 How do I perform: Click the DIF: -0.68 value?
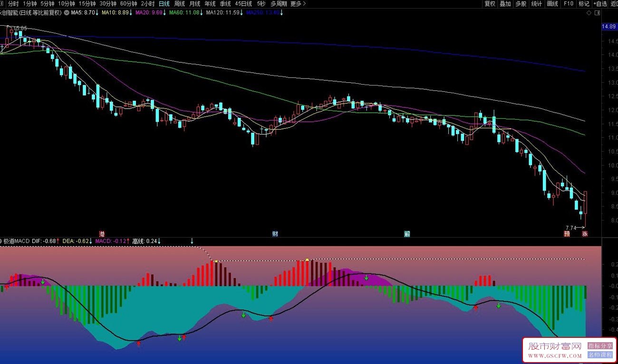[x=46, y=241]
